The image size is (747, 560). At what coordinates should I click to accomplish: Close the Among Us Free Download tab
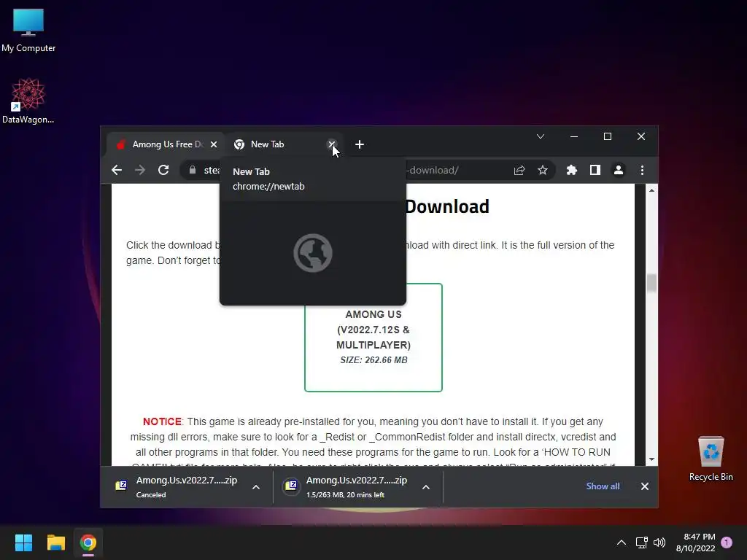(214, 144)
